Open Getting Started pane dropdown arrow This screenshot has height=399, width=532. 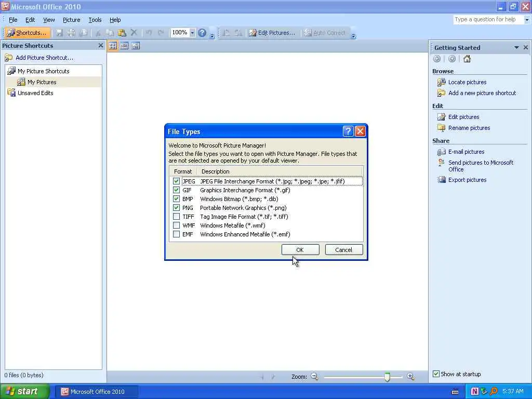[516, 47]
